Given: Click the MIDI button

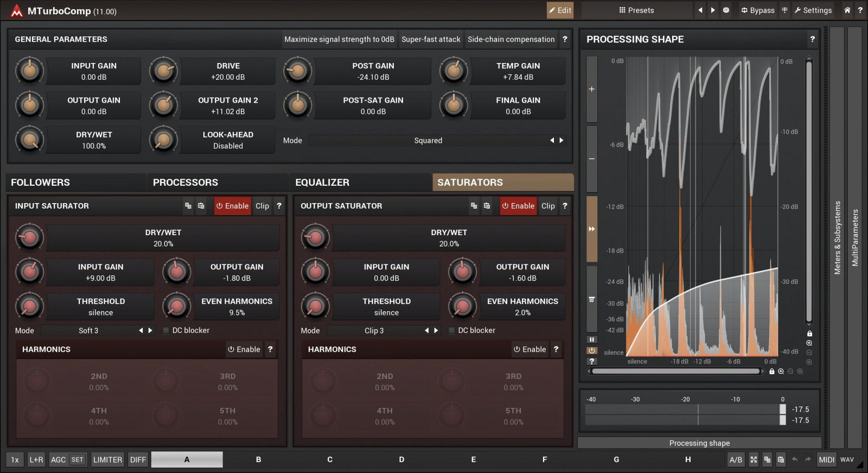Looking at the screenshot, I should (826, 459).
